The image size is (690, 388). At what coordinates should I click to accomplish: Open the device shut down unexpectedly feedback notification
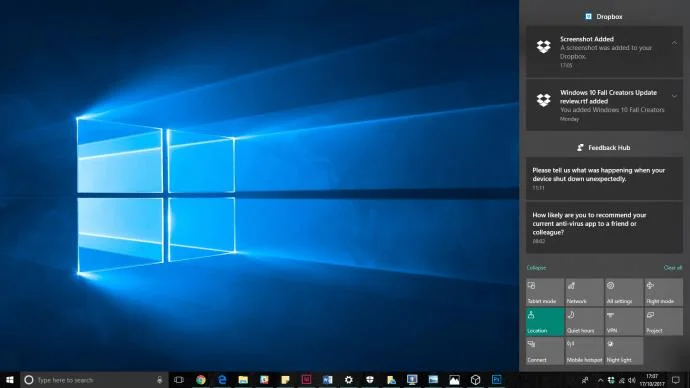pyautogui.click(x=604, y=179)
